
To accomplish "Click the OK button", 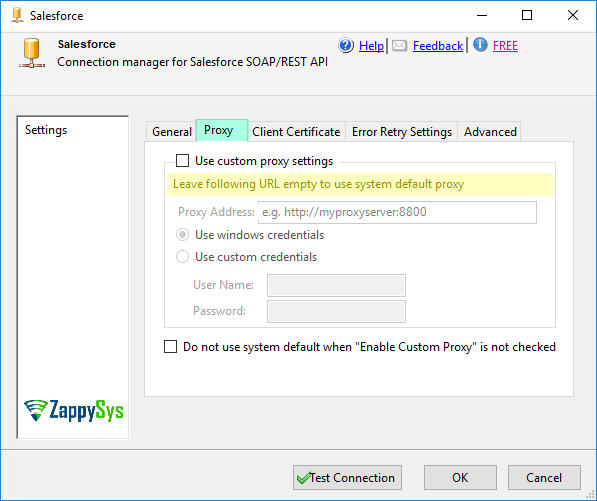I will point(460,477).
